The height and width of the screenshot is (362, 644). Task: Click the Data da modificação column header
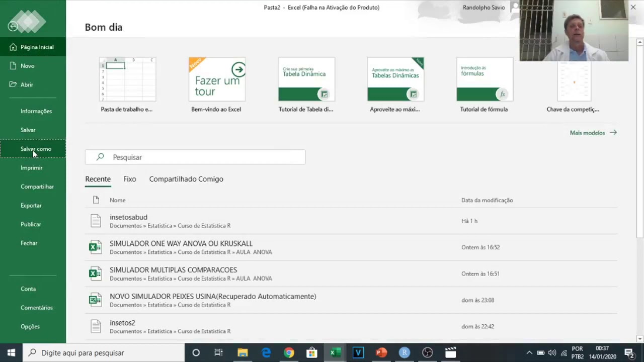(x=487, y=200)
